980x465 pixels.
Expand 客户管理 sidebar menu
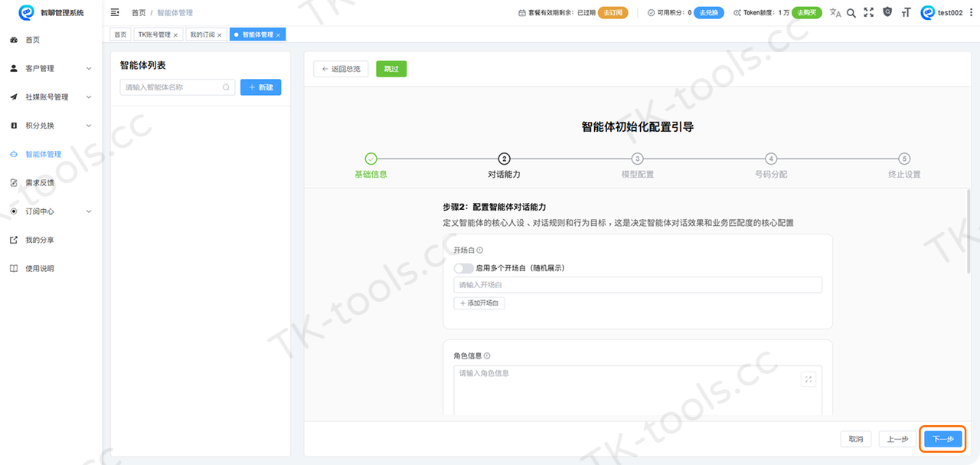point(51,68)
